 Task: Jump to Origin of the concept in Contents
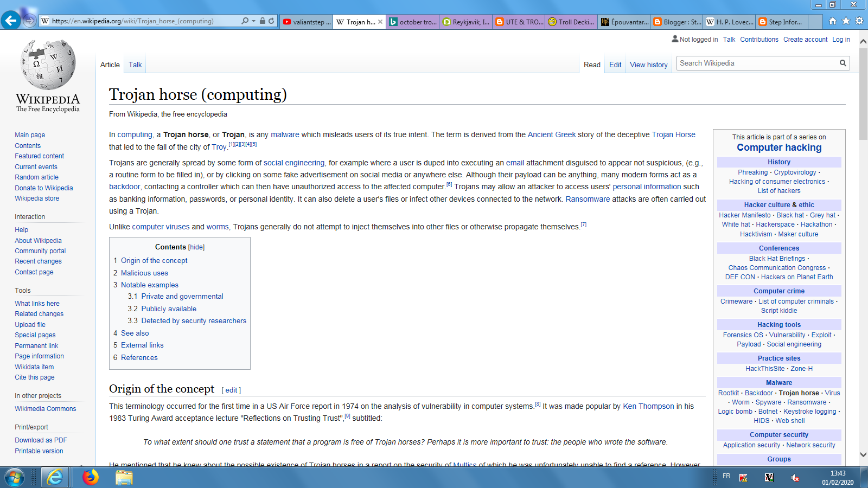coord(154,261)
